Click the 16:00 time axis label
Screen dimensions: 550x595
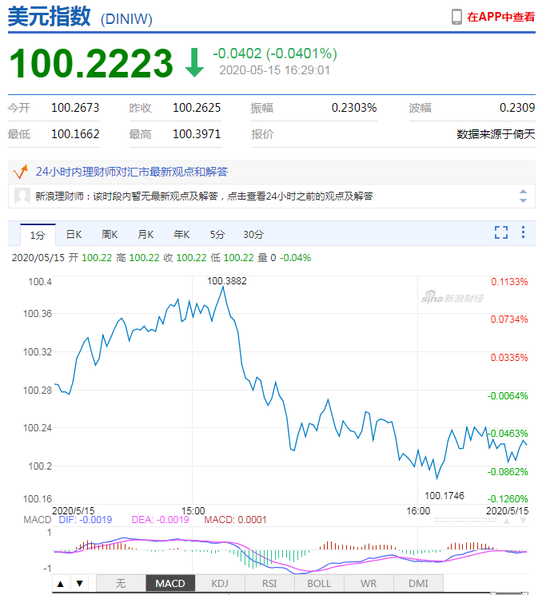(x=418, y=511)
